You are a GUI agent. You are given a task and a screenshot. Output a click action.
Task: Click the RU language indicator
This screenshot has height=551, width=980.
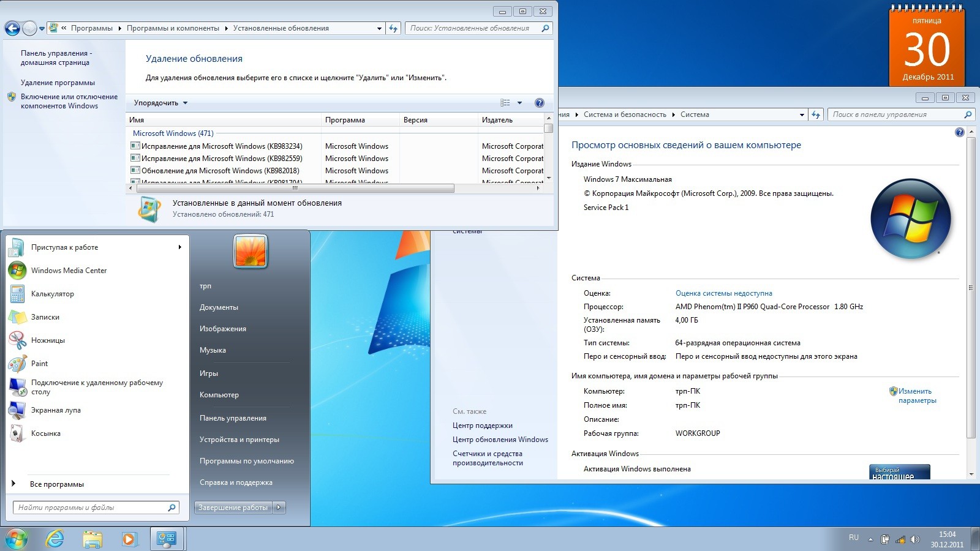(x=854, y=538)
